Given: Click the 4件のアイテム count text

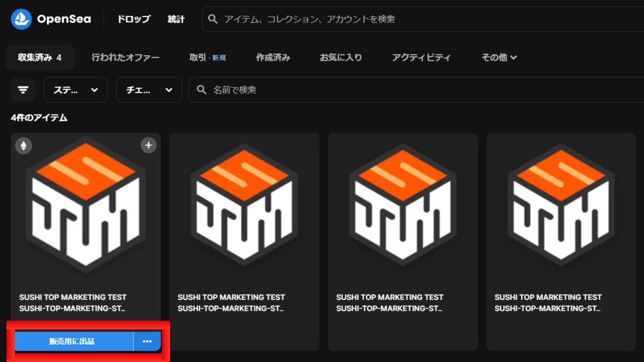Looking at the screenshot, I should (39, 118).
